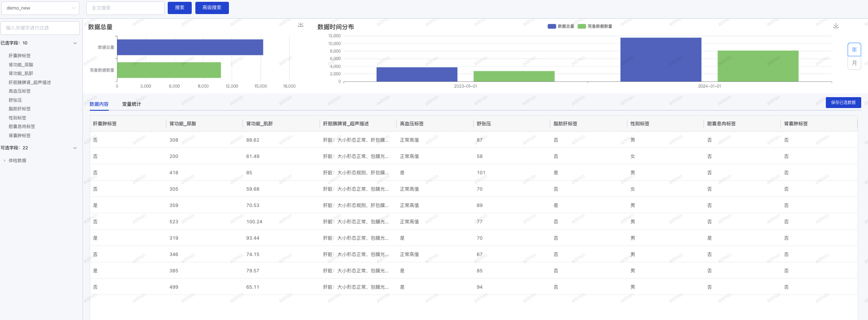Screen dimensions: 868x320
Task: Select 高血压标签 in selected fields list
Action: point(20,91)
